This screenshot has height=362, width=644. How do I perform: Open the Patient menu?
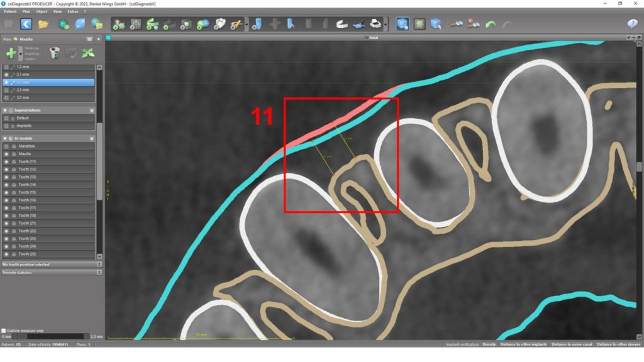[10, 11]
